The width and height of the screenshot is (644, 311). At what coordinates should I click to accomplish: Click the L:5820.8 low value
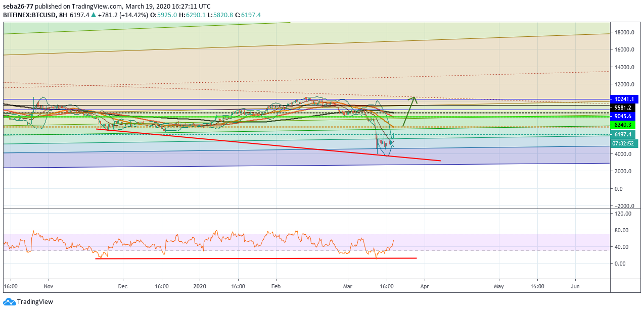pos(221,15)
